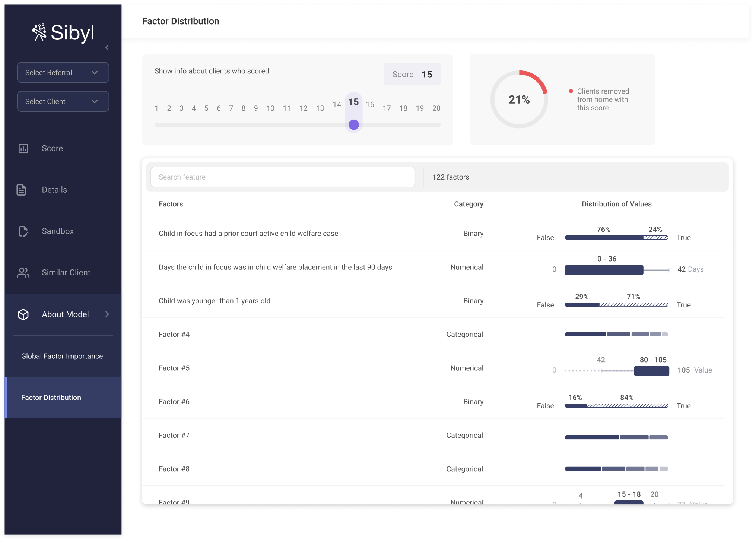Click the Sibyl logo icon

pos(39,32)
